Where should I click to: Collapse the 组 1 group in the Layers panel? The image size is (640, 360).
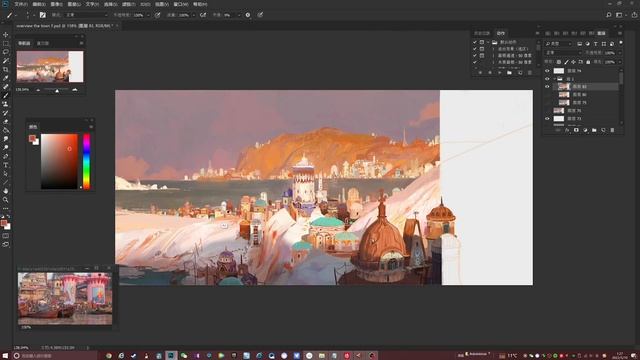tap(554, 79)
